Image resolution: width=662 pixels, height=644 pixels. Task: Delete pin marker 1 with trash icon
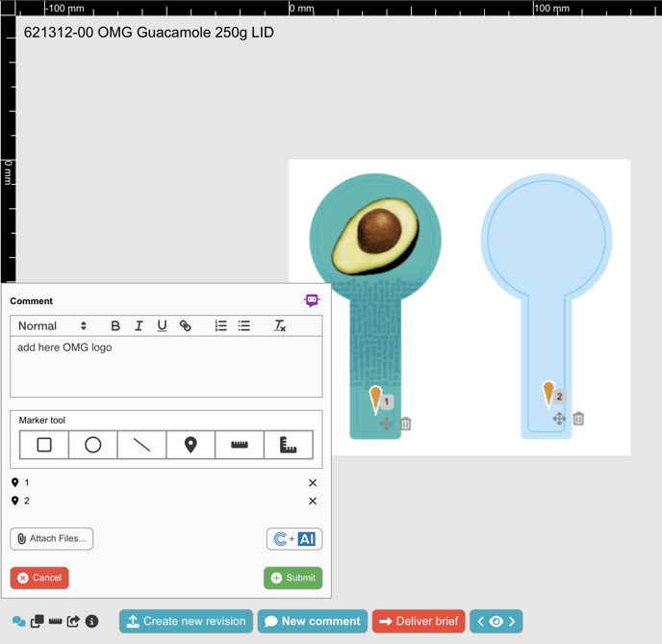(x=406, y=424)
